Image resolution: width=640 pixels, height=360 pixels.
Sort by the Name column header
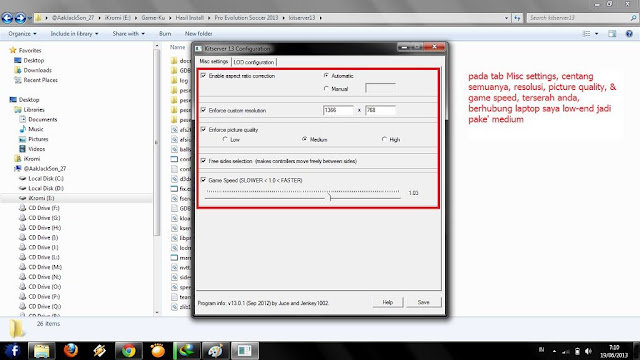pyautogui.click(x=178, y=47)
